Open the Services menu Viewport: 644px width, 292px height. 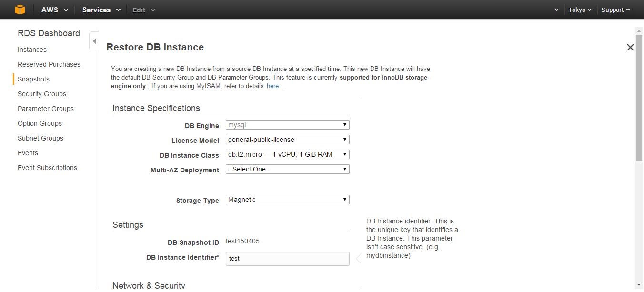(101, 10)
